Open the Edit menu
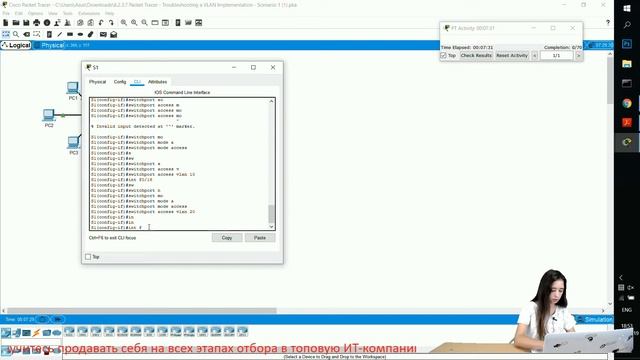640x360 pixels. tap(19, 13)
